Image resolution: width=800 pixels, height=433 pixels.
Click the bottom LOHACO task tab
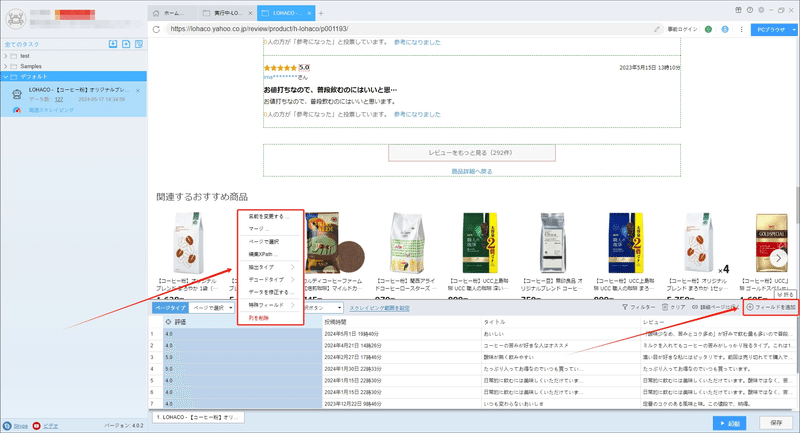[x=198, y=417]
